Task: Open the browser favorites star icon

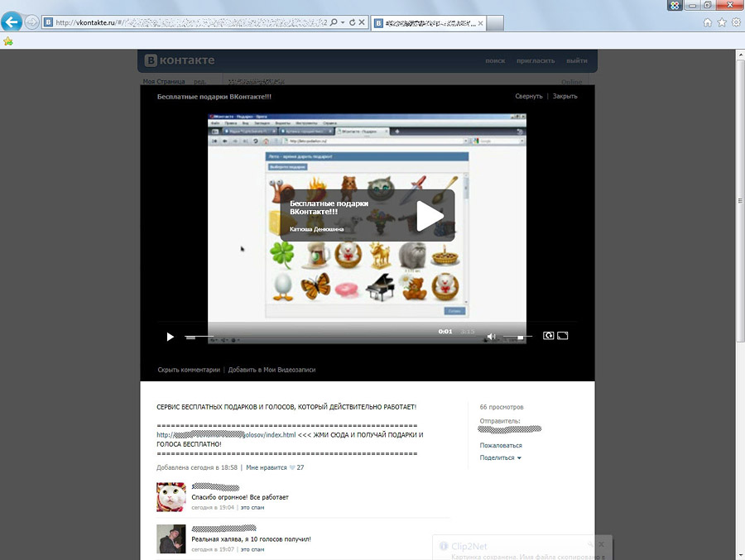Action: (722, 22)
